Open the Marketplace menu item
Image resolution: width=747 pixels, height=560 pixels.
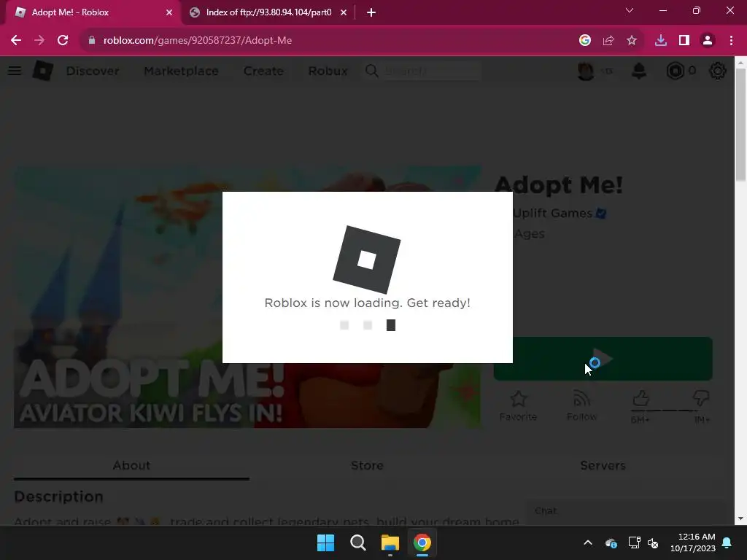[181, 71]
